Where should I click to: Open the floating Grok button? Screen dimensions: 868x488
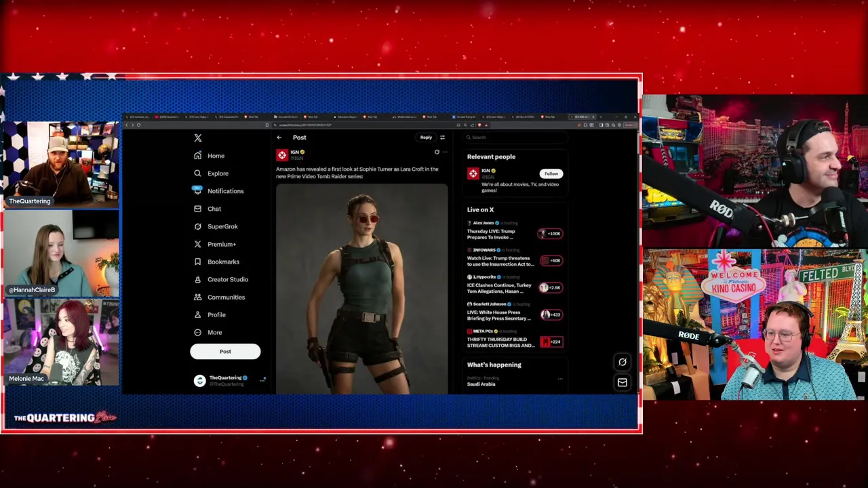[x=623, y=362]
